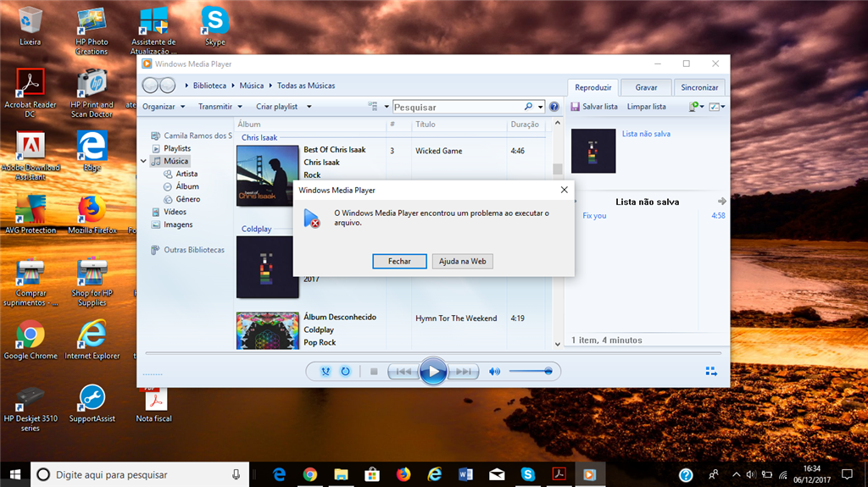Open the taskbar search box

click(140, 474)
